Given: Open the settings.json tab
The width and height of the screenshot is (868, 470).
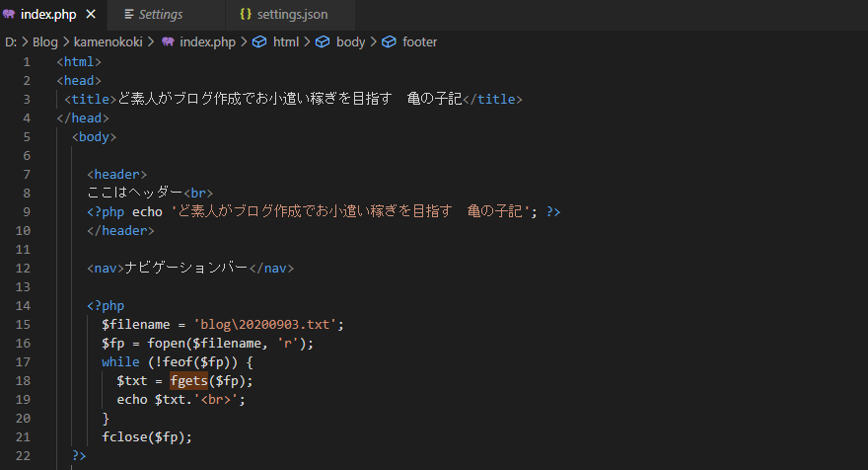Looking at the screenshot, I should [x=292, y=15].
